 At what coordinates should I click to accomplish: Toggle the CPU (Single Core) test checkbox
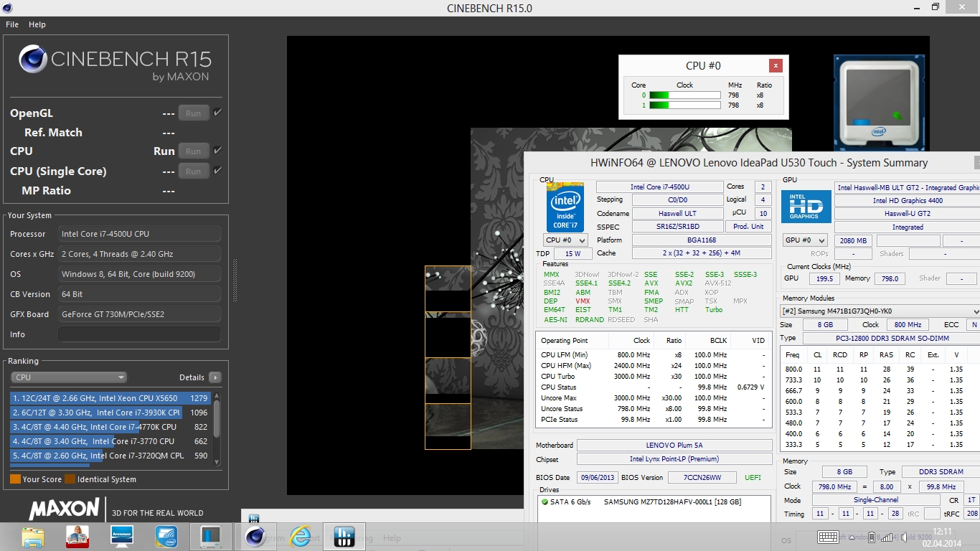click(x=217, y=171)
